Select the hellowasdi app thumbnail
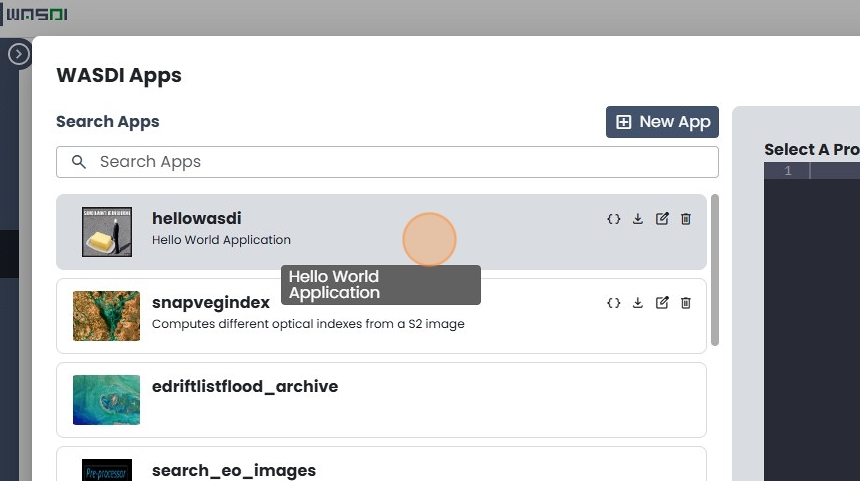 (x=107, y=231)
